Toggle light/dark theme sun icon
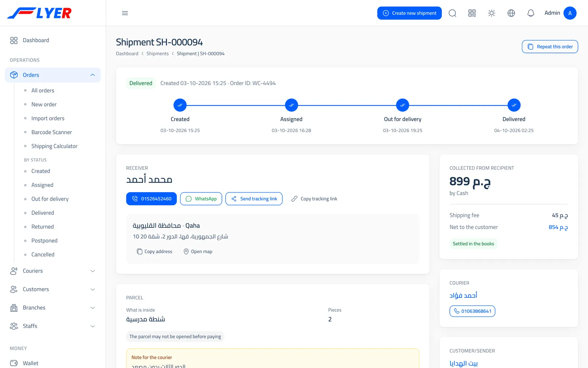This screenshot has width=588, height=368. 491,13
